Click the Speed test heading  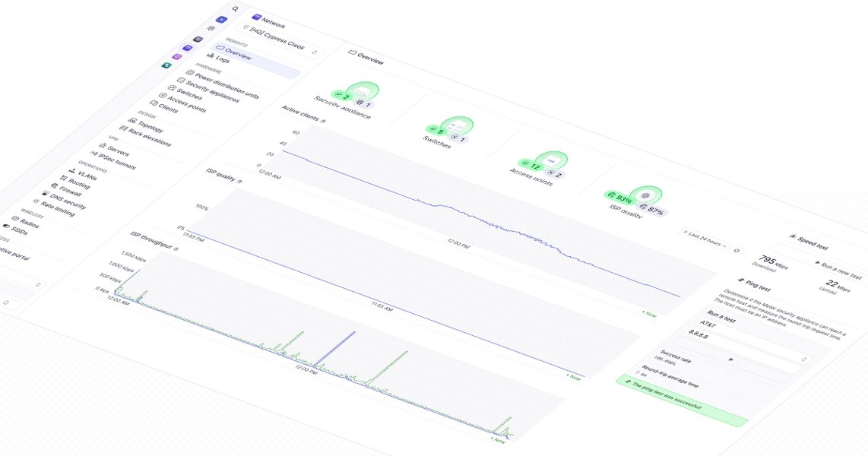813,243
